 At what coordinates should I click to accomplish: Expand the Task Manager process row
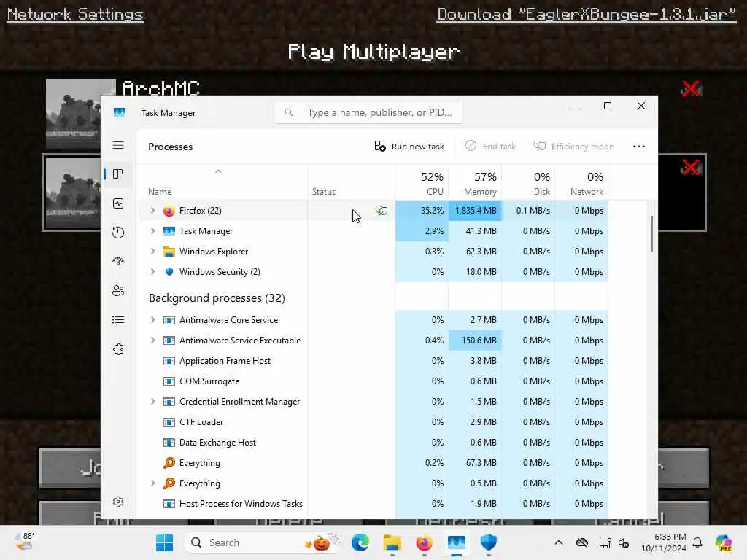[x=152, y=230]
